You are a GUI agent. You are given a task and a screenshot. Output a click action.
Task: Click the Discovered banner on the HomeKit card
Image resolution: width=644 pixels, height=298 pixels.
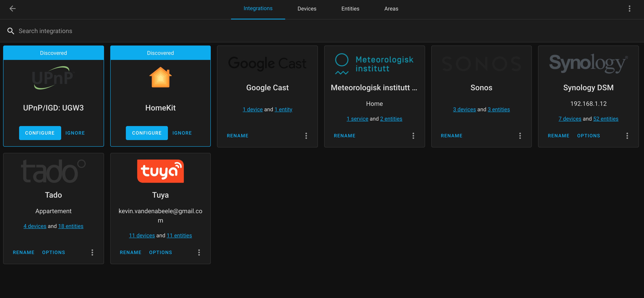(161, 53)
